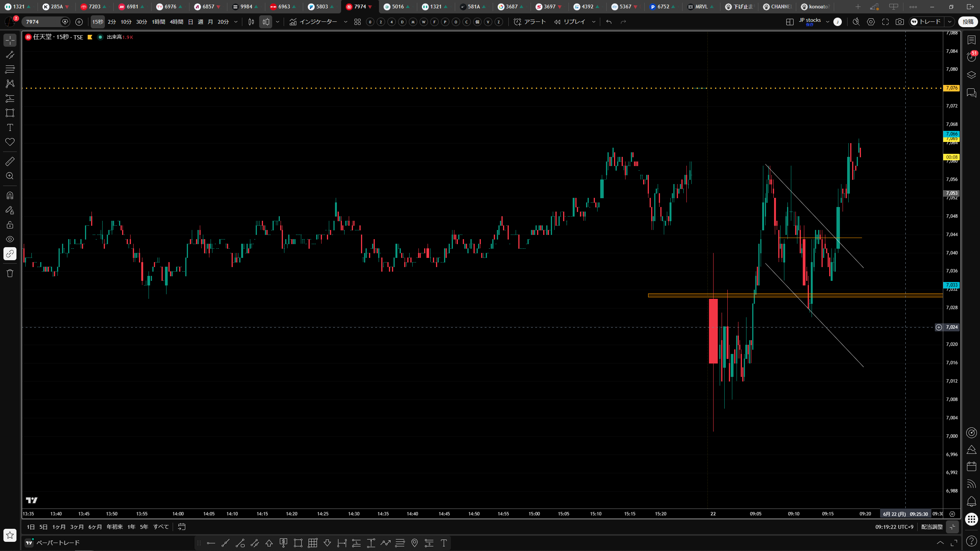This screenshot has height=551, width=980.
Task: Click the 7974 symbol search field
Action: pyautogui.click(x=42, y=22)
